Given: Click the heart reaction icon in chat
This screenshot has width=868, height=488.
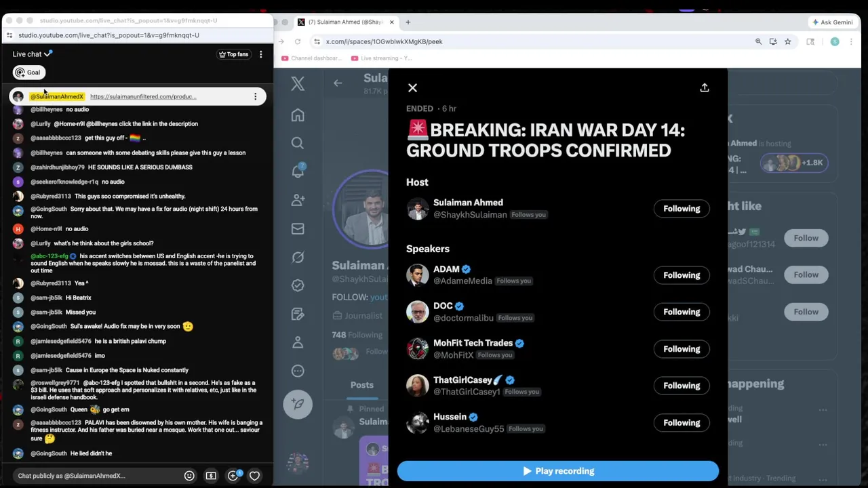Looking at the screenshot, I should pyautogui.click(x=254, y=476).
